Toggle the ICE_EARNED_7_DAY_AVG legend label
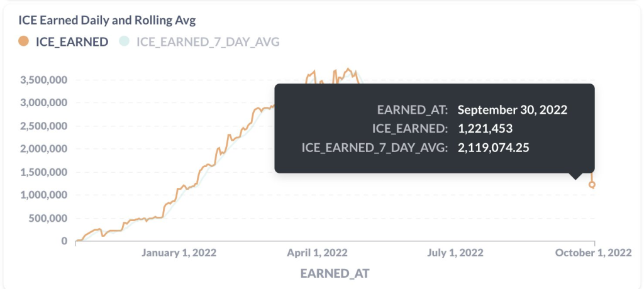Screen dimensions: 644x289 tap(208, 42)
